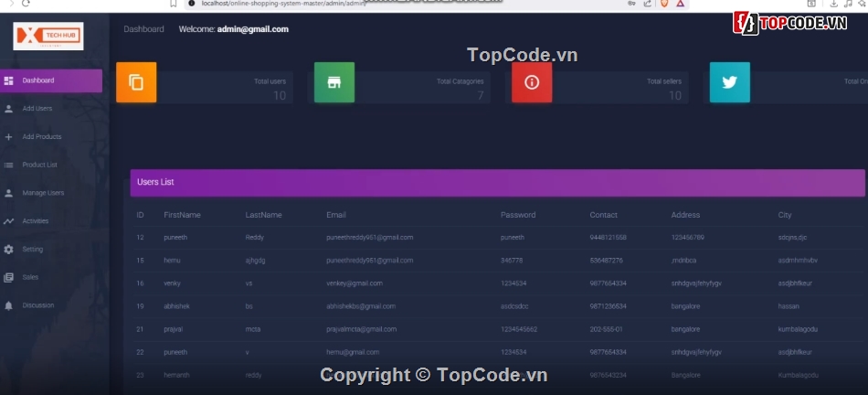Click the Brave shield icon in address bar
The image size is (868, 395).
[x=664, y=4]
